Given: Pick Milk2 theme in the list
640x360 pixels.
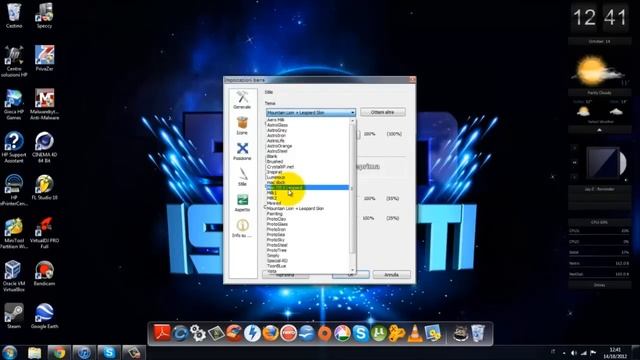Looking at the screenshot, I should 272,198.
